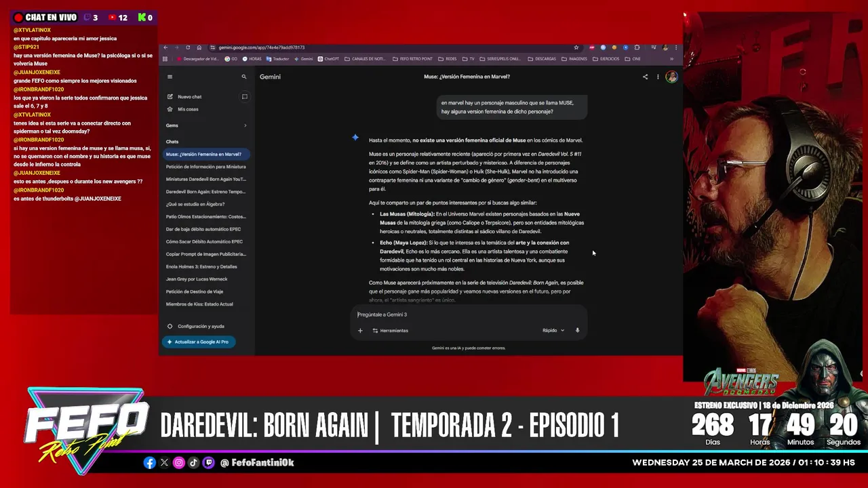Click Actualizar a Google AI Pro button
The height and width of the screenshot is (488, 868).
point(198,342)
